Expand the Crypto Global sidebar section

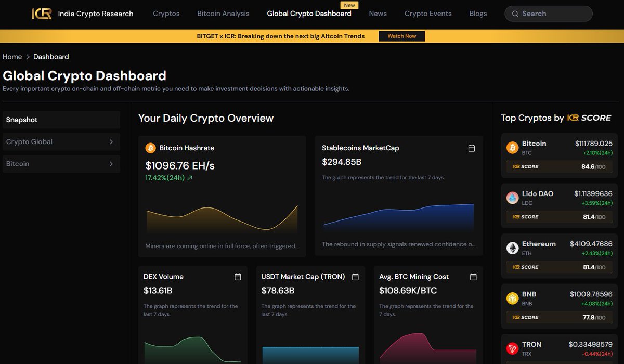point(61,142)
